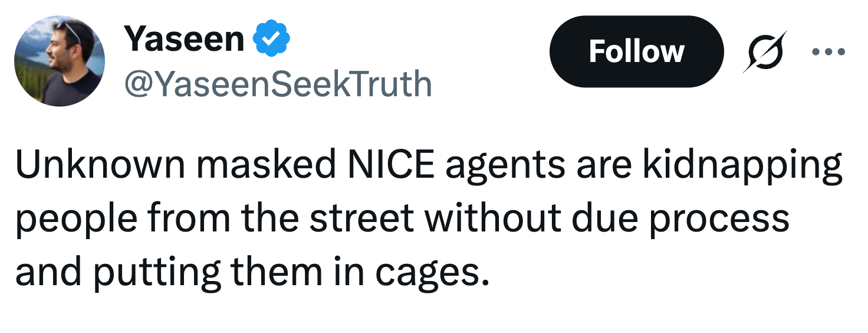Viewport: 868px width, 333px height.
Task: Open Yaseen's profile picture
Action: (59, 60)
